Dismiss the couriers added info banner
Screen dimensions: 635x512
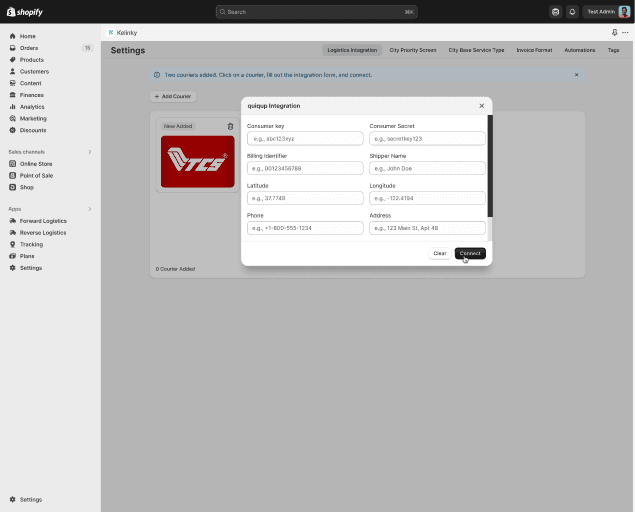[576, 75]
